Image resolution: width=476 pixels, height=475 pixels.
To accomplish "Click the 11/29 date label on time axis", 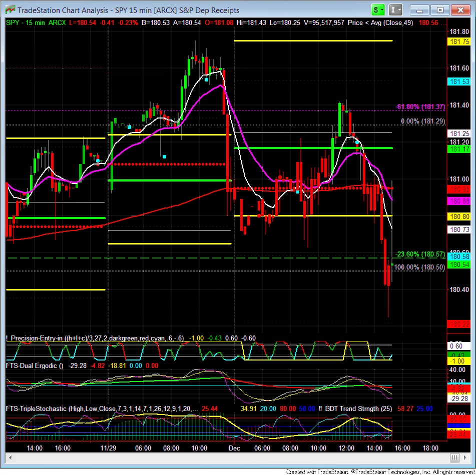I will click(x=108, y=448).
